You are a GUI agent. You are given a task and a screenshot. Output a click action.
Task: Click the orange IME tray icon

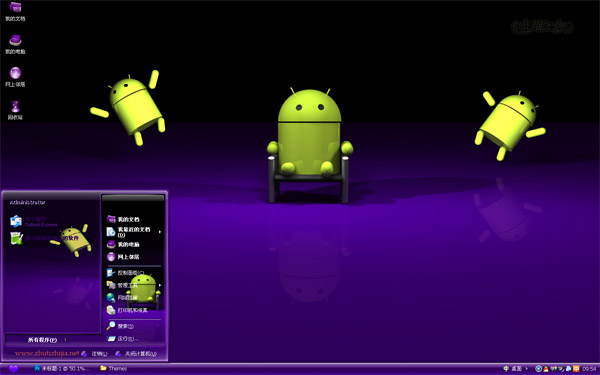[x=576, y=368]
